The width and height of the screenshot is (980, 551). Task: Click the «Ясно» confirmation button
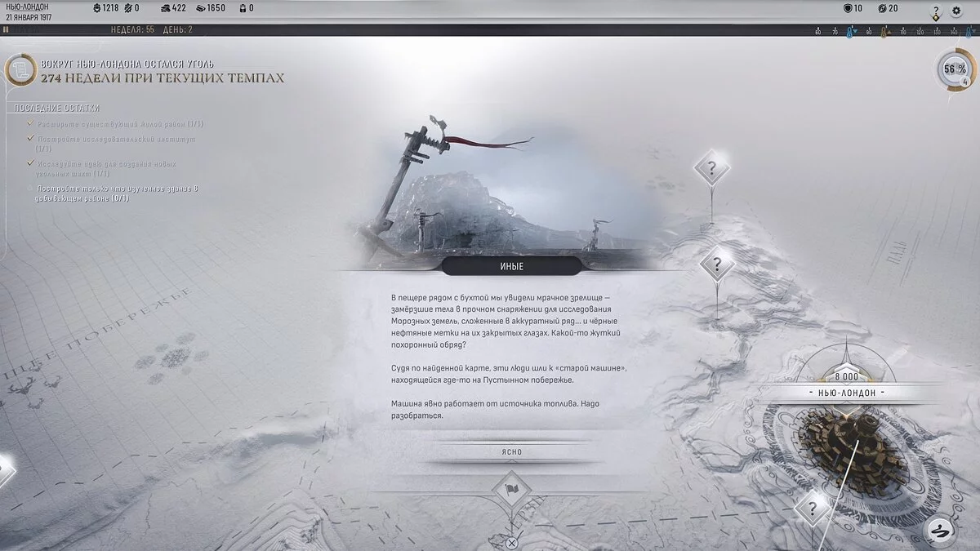(511, 452)
